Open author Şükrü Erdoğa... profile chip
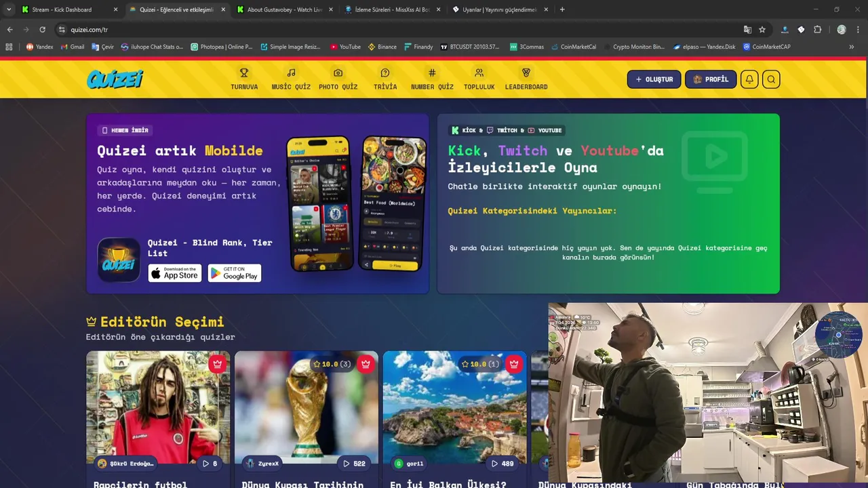This screenshot has width=868, height=488. click(126, 464)
